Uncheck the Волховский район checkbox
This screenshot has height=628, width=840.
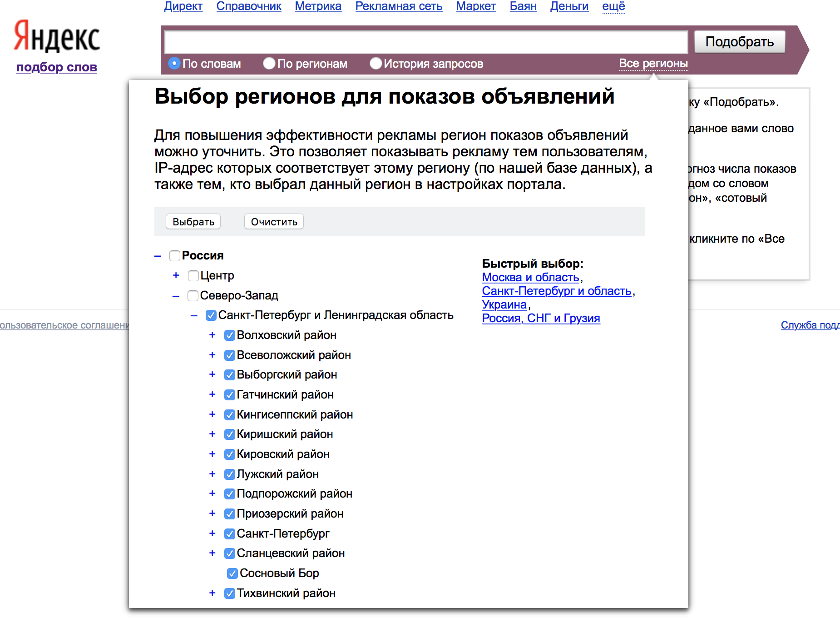click(x=230, y=335)
